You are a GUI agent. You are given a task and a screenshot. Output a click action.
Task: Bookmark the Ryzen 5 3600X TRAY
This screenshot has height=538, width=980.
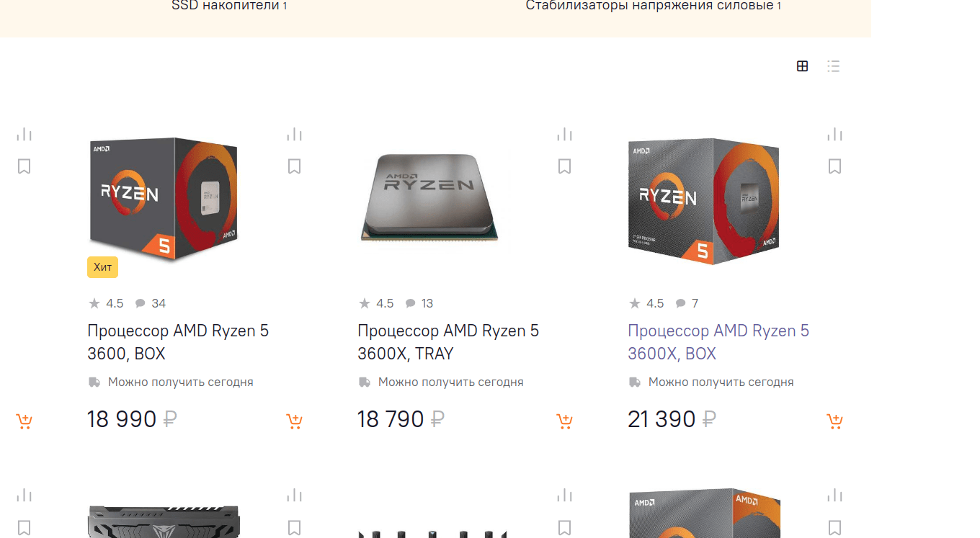564,166
